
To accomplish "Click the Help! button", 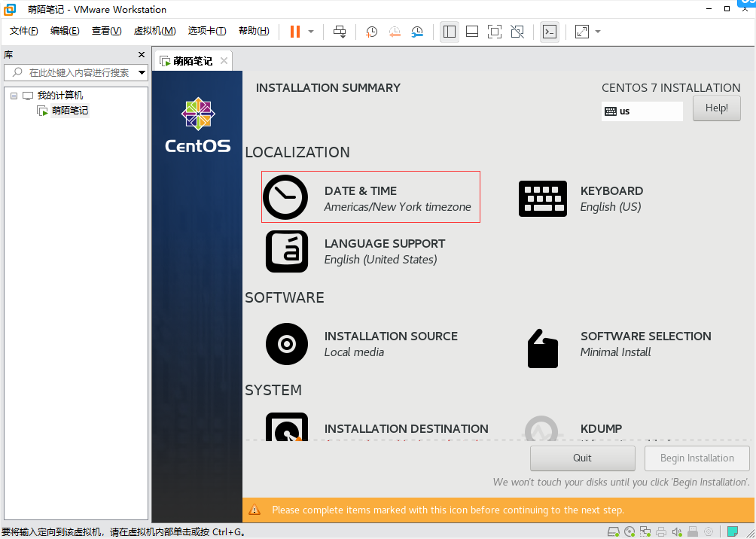I will 716,108.
